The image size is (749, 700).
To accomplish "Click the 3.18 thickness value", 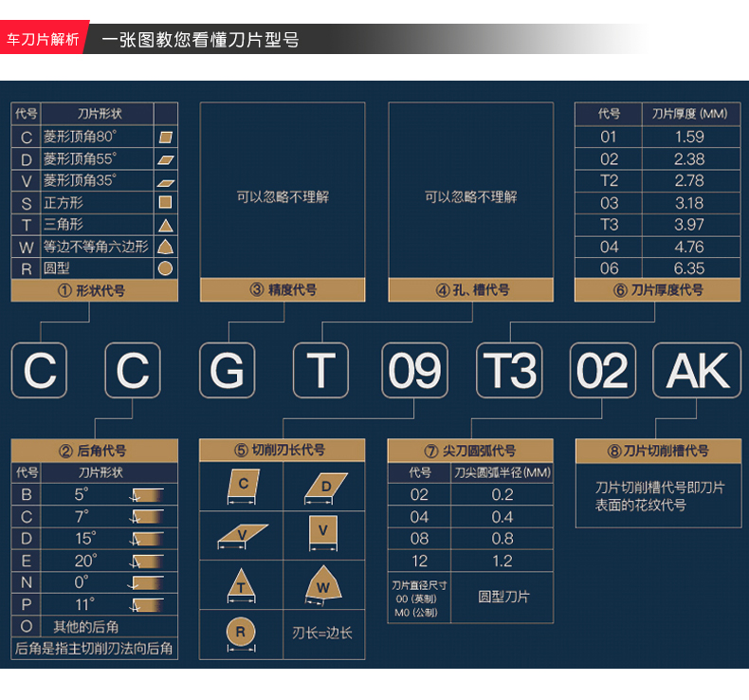I will pos(690,203).
